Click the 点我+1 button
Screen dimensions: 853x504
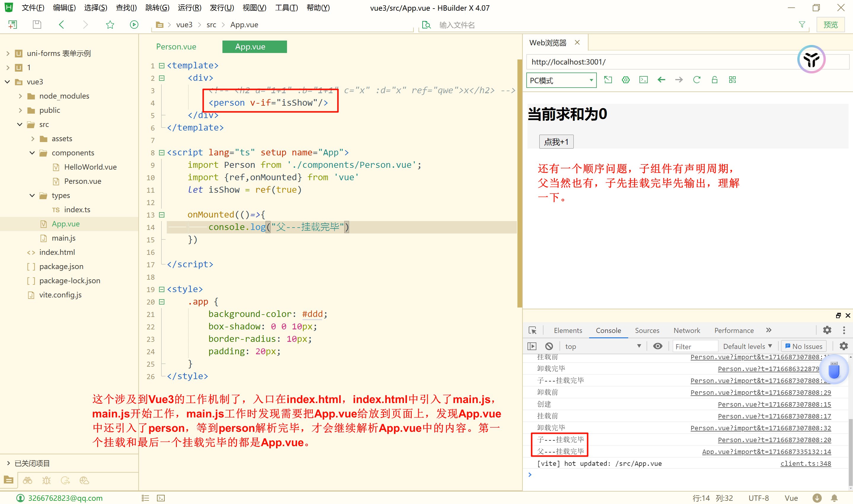coord(556,142)
